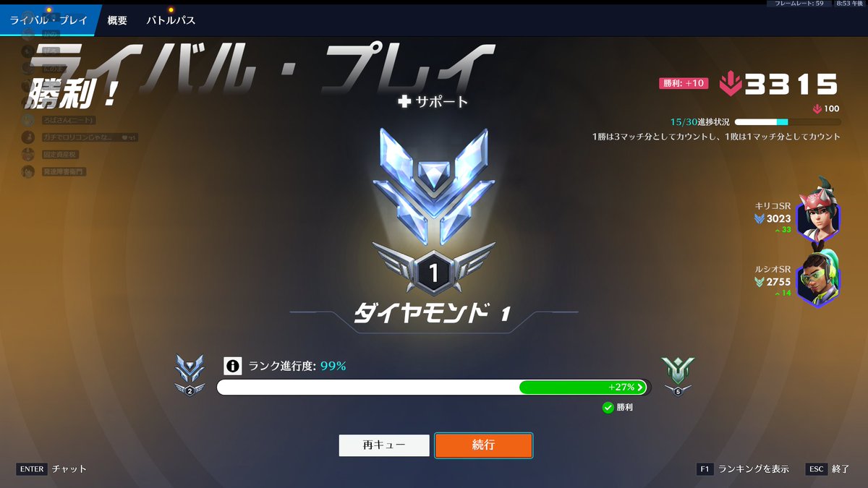
Task: Click the small points icon beside 100
Action: tap(818, 108)
